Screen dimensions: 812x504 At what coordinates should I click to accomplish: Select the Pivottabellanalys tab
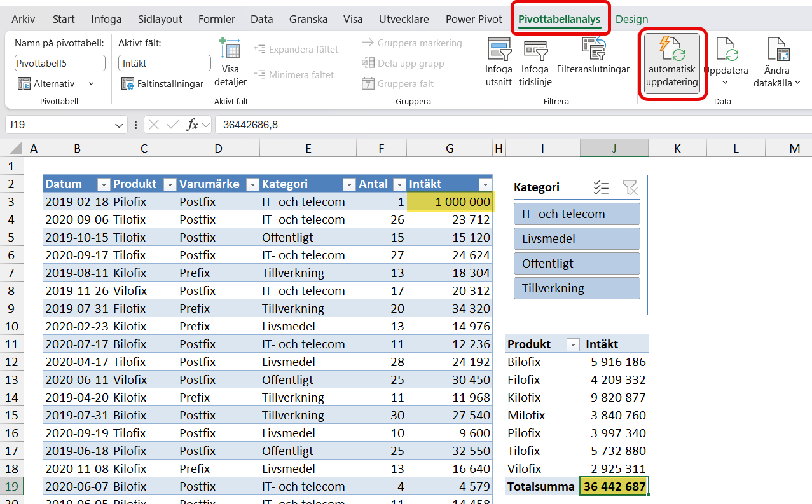pos(560,19)
